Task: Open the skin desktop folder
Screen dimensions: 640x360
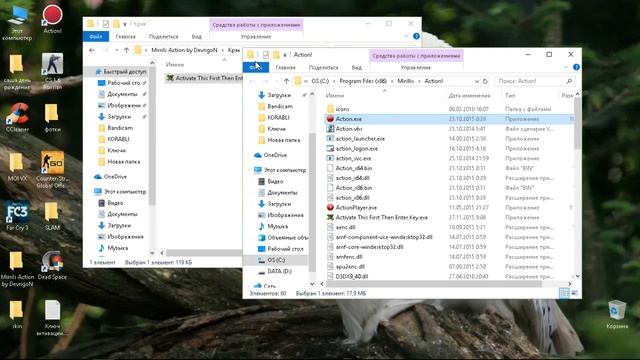Action: [x=17, y=314]
